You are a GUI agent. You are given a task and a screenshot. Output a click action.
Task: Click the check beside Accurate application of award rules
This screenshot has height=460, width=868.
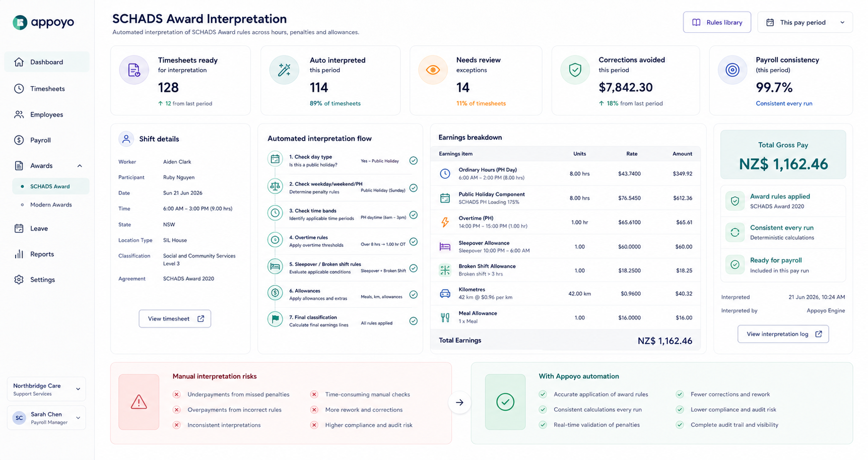tap(543, 395)
